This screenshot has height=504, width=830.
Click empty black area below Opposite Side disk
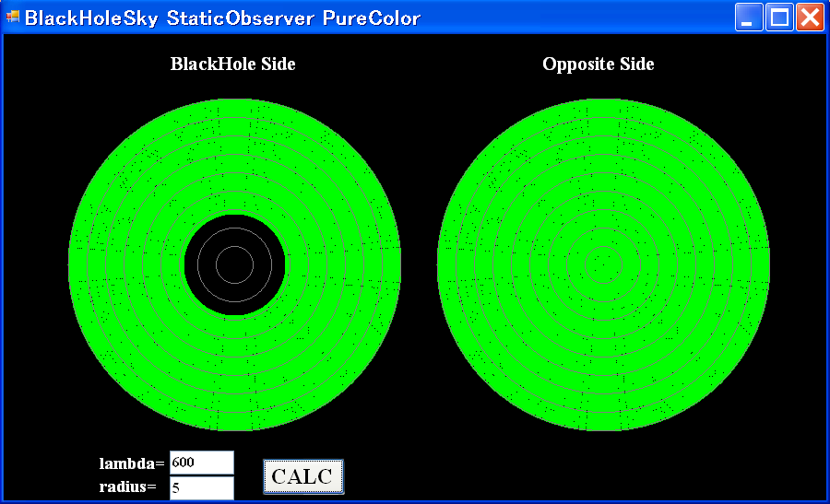tap(603, 465)
